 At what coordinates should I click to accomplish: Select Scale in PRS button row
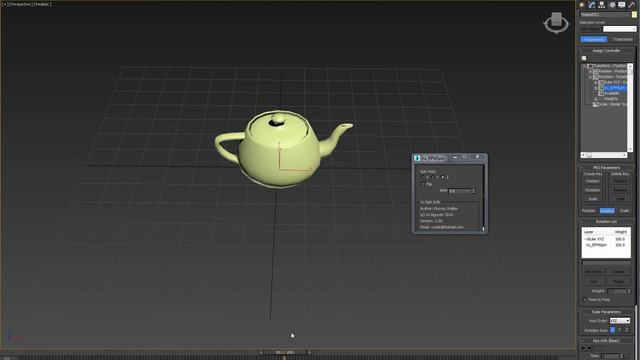click(624, 211)
